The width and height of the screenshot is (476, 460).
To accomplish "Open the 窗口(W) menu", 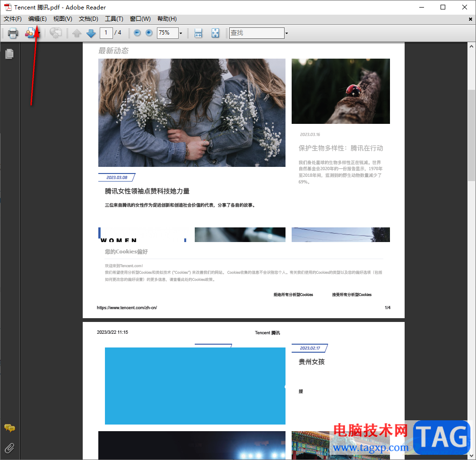I will pyautogui.click(x=140, y=19).
